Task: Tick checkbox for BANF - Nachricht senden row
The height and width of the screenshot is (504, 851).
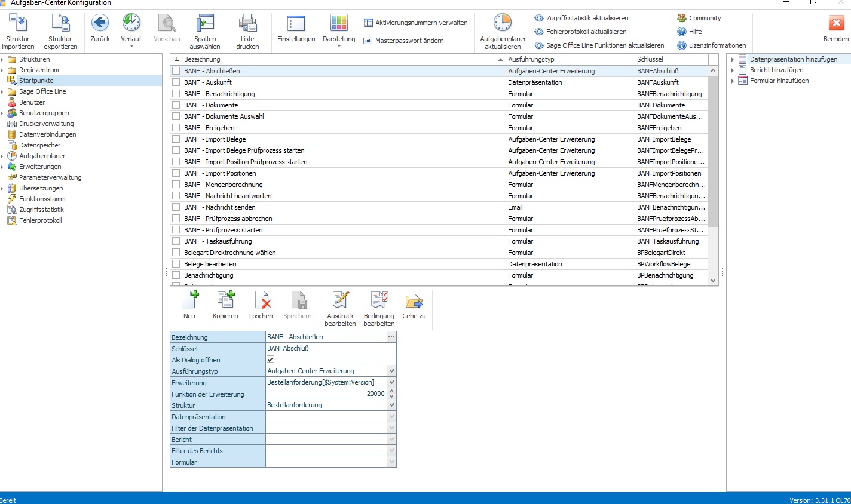Action: (176, 207)
